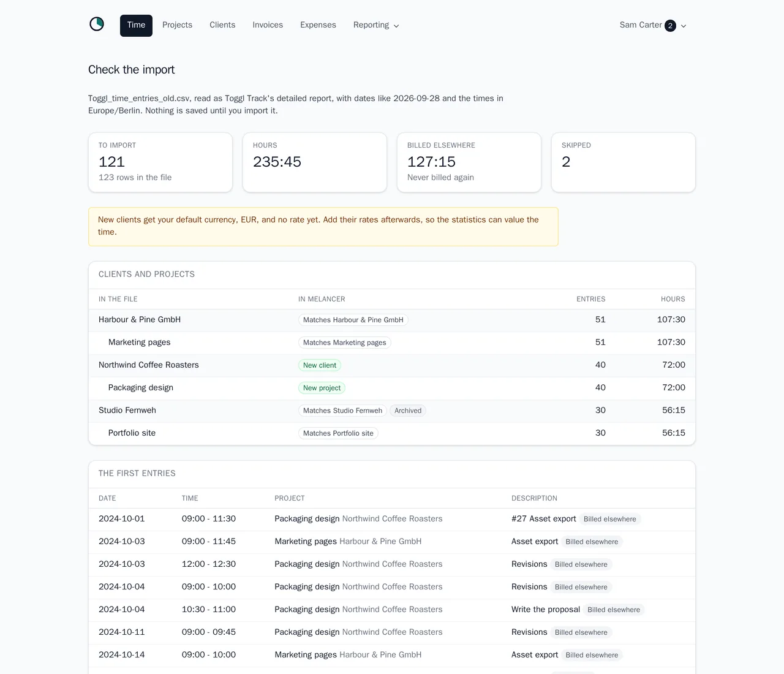This screenshot has height=674, width=784.
Task: Select the Matches Harbour & Pine GmbH tag
Action: 353,320
